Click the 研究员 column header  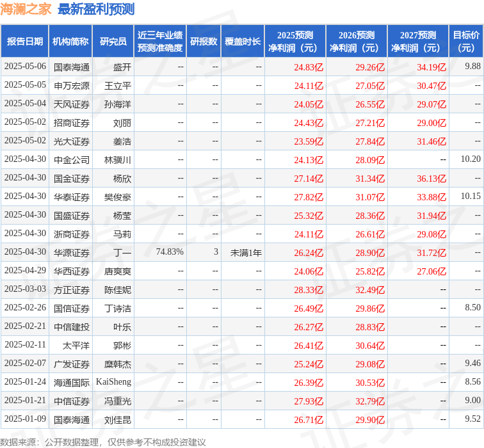tap(113, 42)
